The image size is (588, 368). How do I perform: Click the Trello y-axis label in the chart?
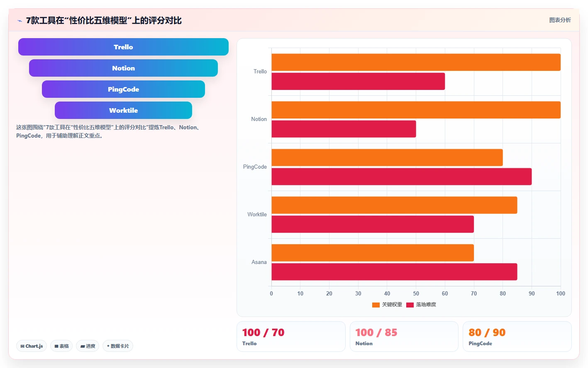[260, 72]
